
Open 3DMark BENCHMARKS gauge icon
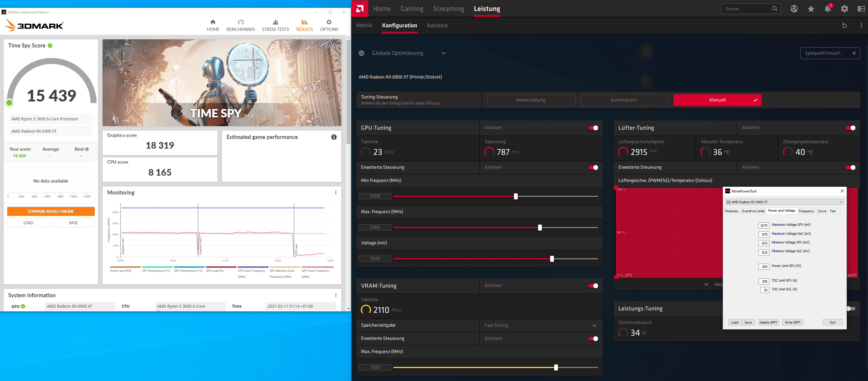[241, 22]
